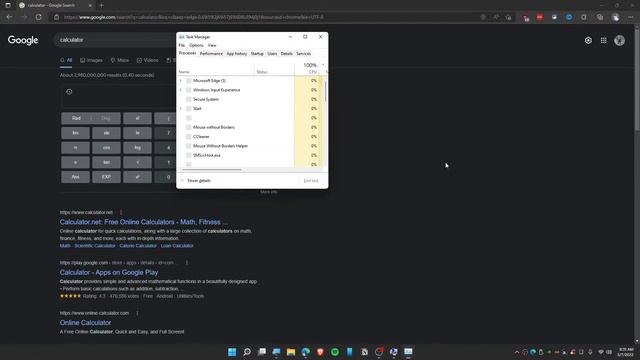Open the Scientific Calculator sublink
Image resolution: width=640 pixels, height=360 pixels.
[95, 246]
